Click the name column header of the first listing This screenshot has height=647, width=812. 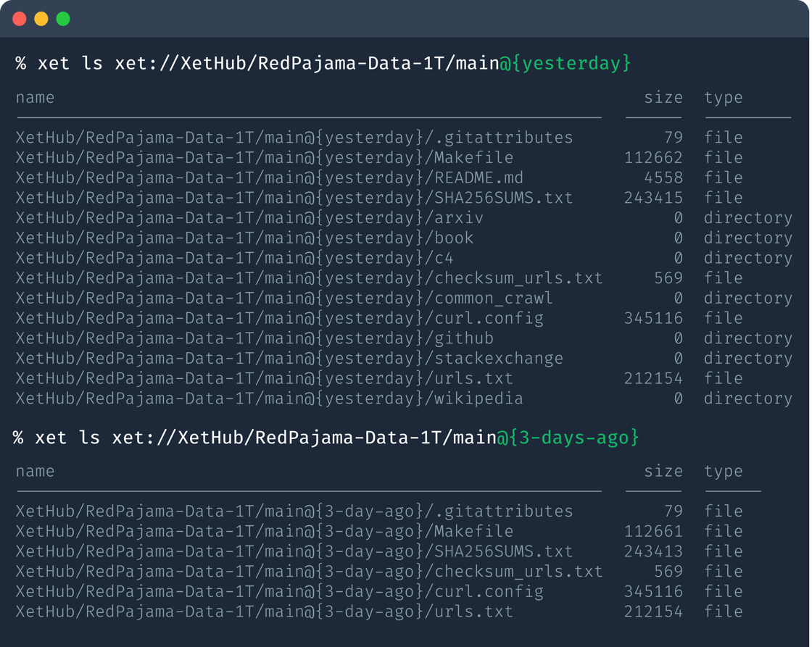point(34,97)
